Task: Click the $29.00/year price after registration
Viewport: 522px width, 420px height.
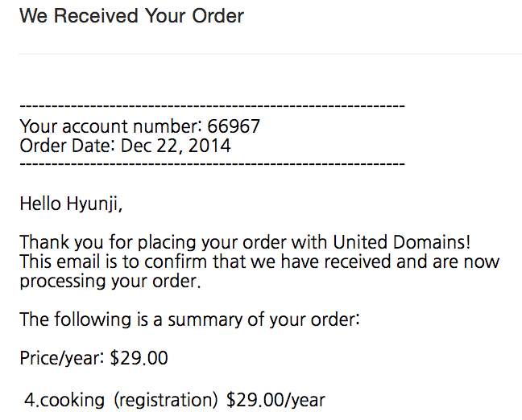Action: click(x=275, y=400)
